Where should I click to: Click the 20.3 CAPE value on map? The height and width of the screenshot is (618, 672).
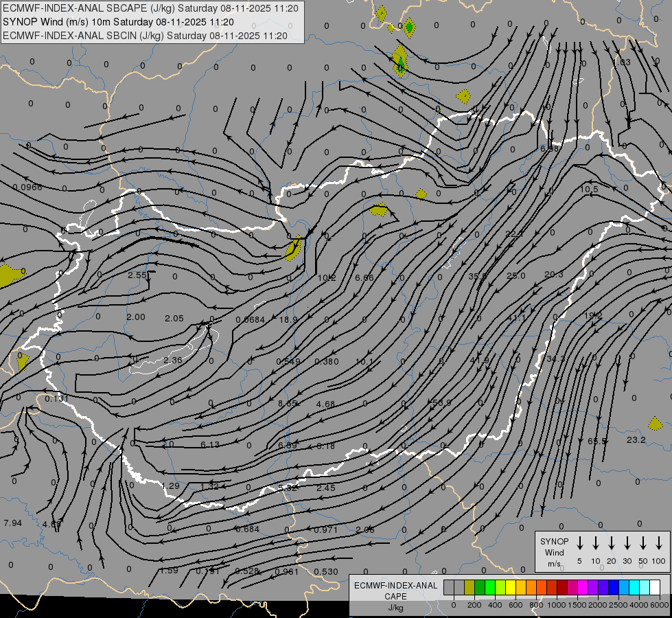pos(554,275)
